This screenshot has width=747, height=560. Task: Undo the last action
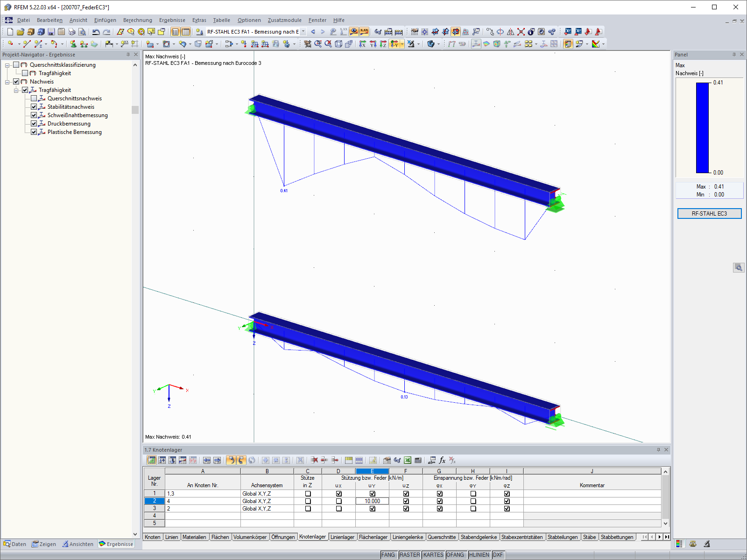[x=96, y=32]
